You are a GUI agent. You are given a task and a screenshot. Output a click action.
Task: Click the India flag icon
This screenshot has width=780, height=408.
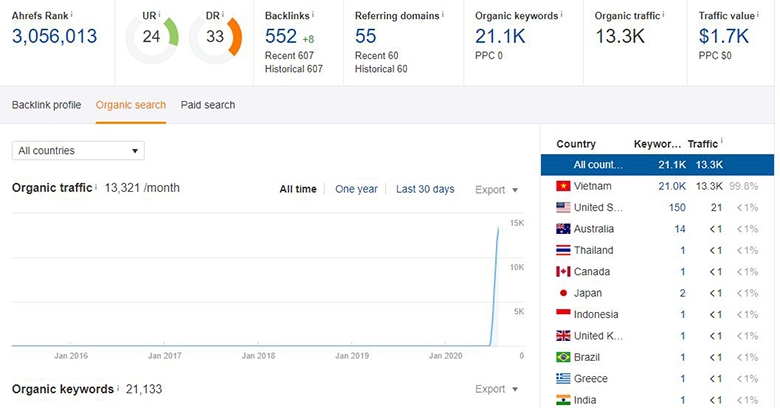tap(563, 400)
